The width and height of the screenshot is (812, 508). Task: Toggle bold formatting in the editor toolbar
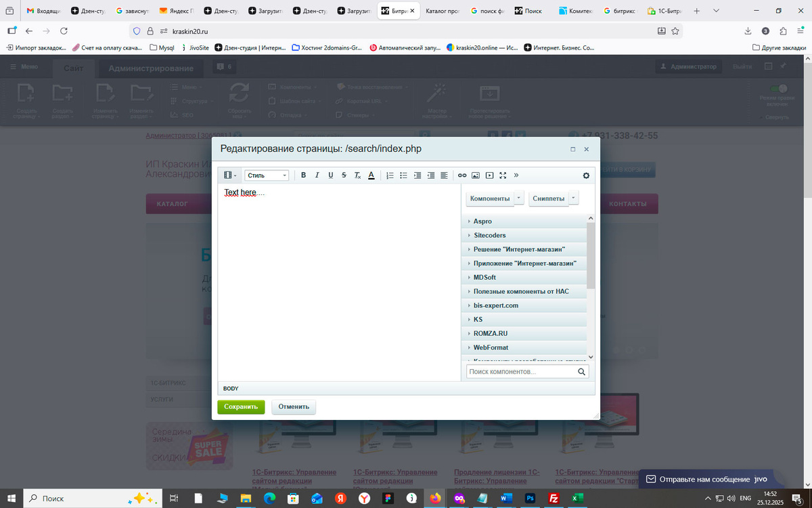click(x=303, y=175)
